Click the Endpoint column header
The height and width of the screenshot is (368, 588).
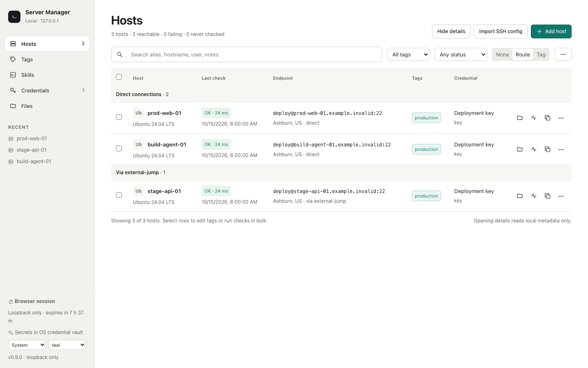pos(283,78)
